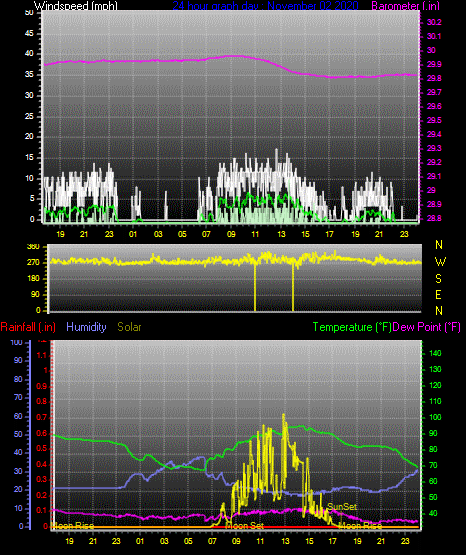Image resolution: width=466 pixels, height=555 pixels.
Task: Select the "E" compass direction label
Action: click(438, 294)
